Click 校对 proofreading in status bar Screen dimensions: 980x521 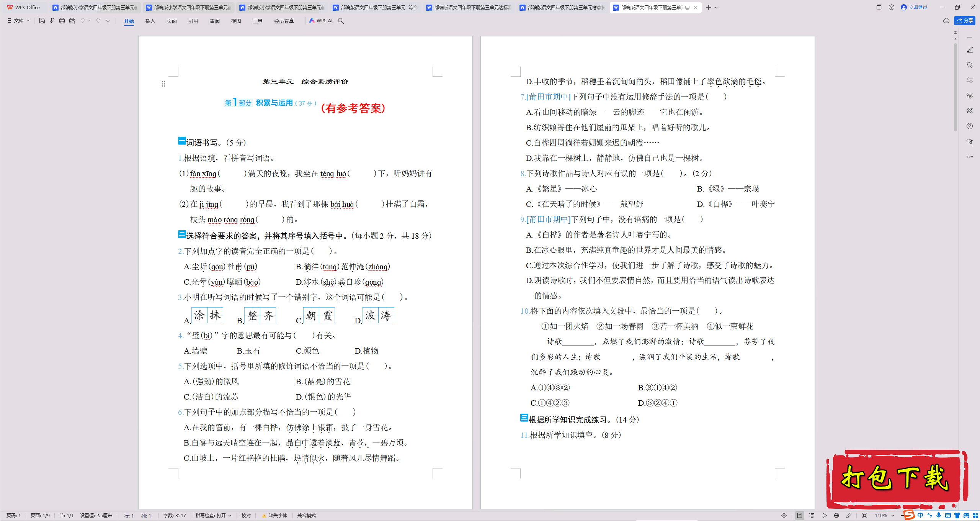[x=246, y=516]
